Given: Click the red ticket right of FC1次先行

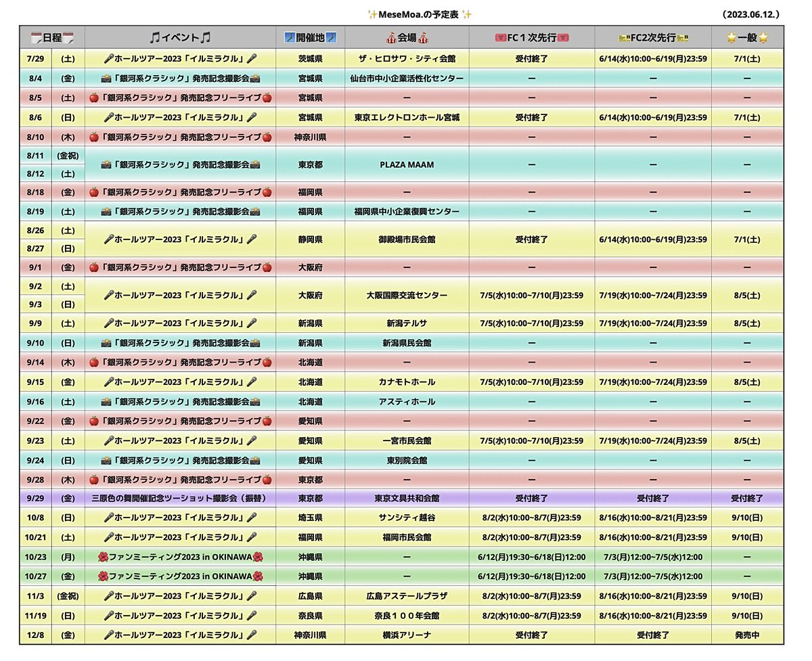Looking at the screenshot, I should click(x=563, y=37).
